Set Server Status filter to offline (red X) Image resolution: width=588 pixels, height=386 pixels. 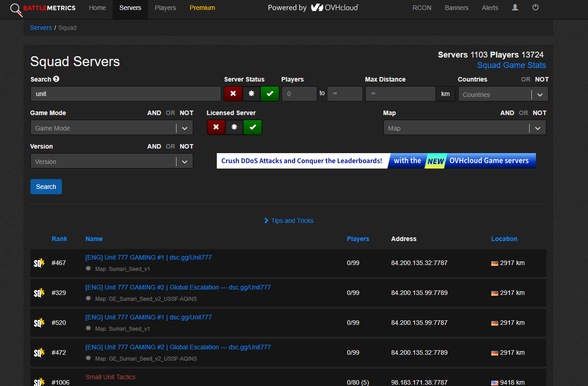(233, 94)
